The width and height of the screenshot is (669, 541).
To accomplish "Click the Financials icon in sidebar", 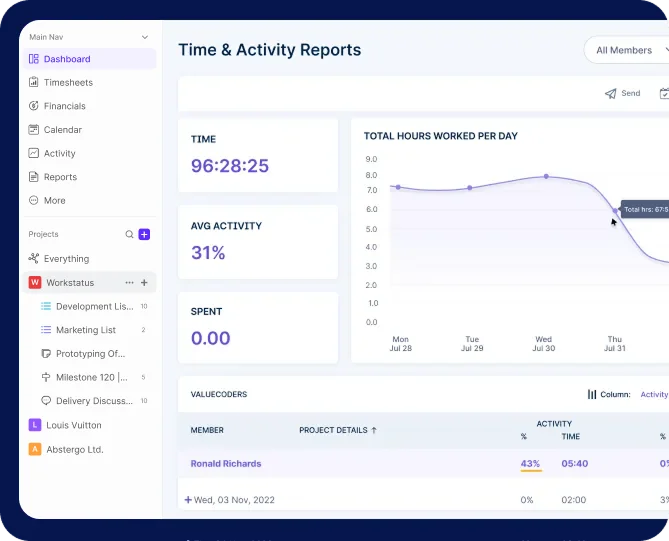I will 34,106.
